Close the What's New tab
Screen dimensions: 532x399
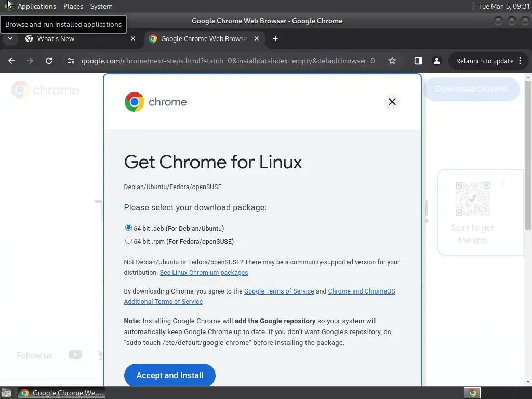coord(133,38)
